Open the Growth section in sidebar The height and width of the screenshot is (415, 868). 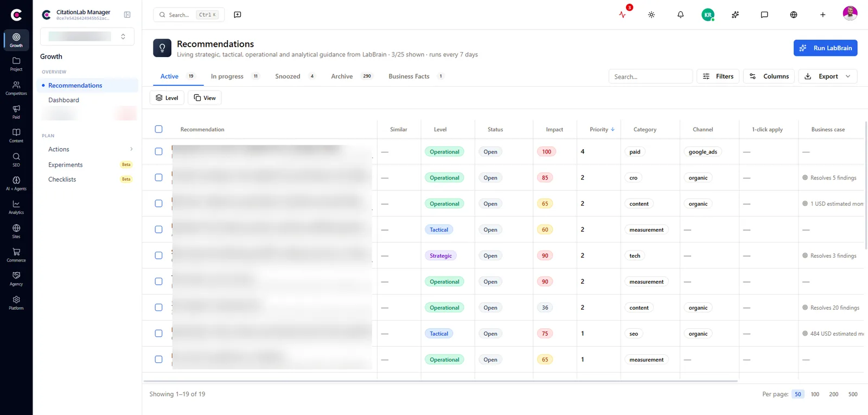coord(16,40)
